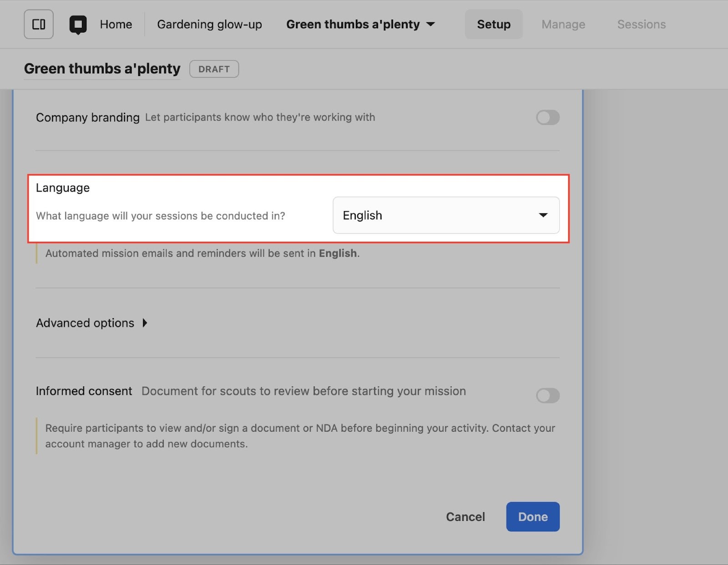728x565 pixels.
Task: Click the triangle beside Advanced options
Action: [x=145, y=323]
